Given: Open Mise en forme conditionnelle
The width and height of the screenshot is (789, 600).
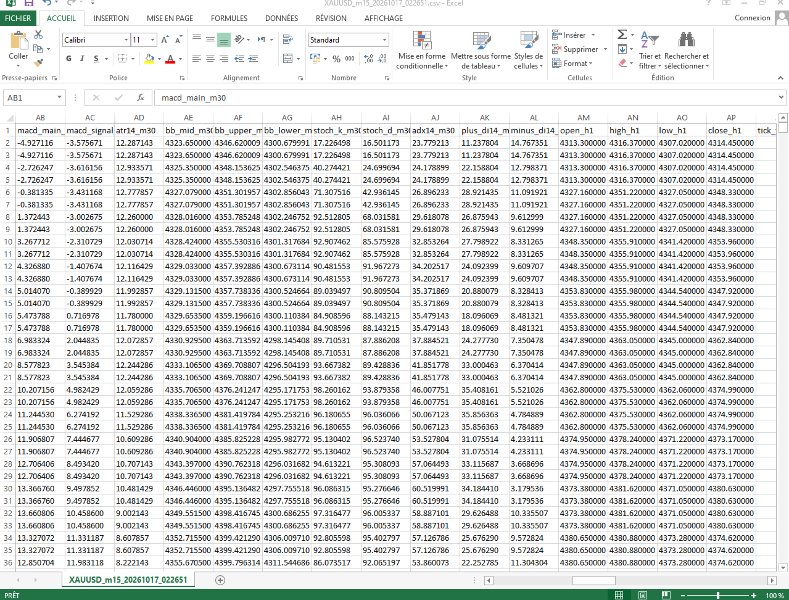Looking at the screenshot, I should pyautogui.click(x=422, y=50).
